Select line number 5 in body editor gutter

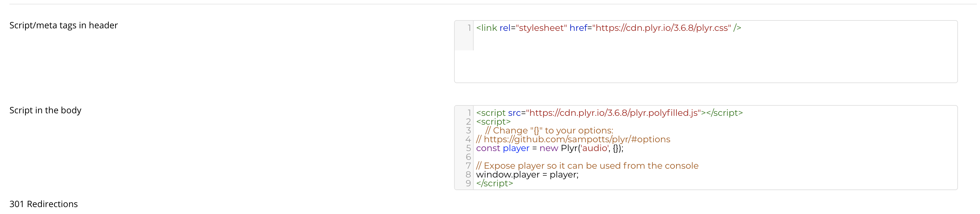468,148
